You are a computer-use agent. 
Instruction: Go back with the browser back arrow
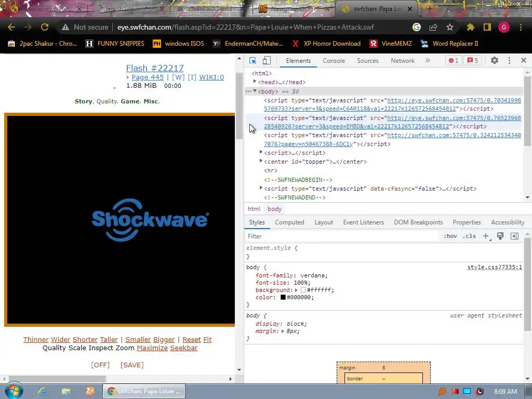pos(11,27)
